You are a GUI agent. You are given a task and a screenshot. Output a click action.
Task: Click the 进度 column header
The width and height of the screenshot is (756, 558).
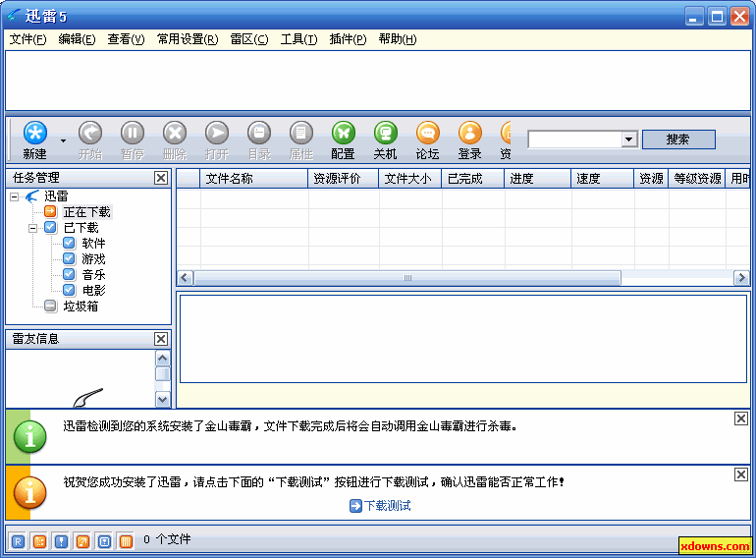point(538,179)
